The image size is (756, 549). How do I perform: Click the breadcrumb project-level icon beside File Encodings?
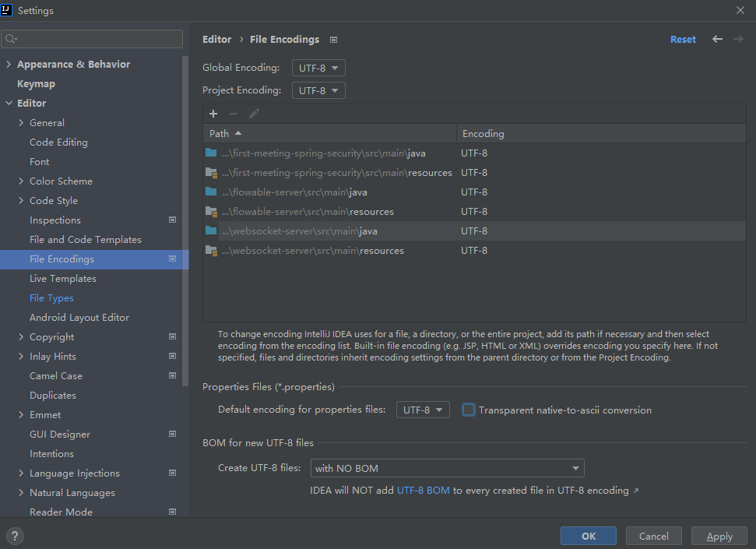click(334, 40)
